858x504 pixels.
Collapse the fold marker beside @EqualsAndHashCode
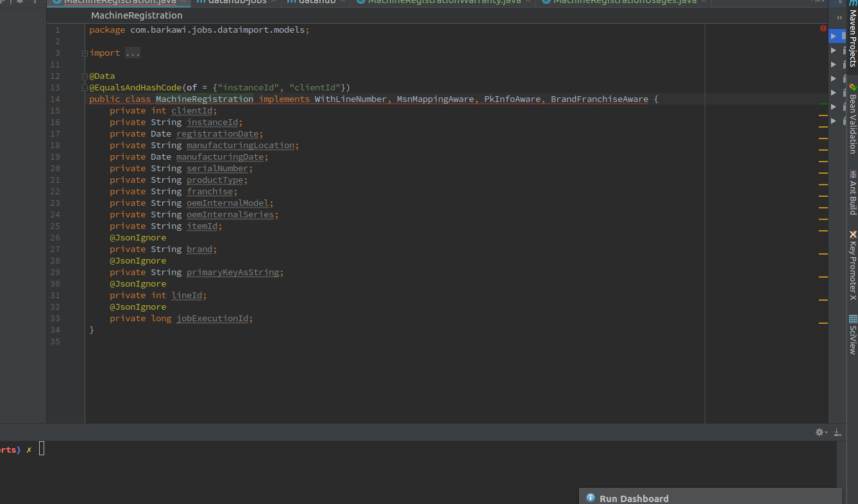pos(85,88)
